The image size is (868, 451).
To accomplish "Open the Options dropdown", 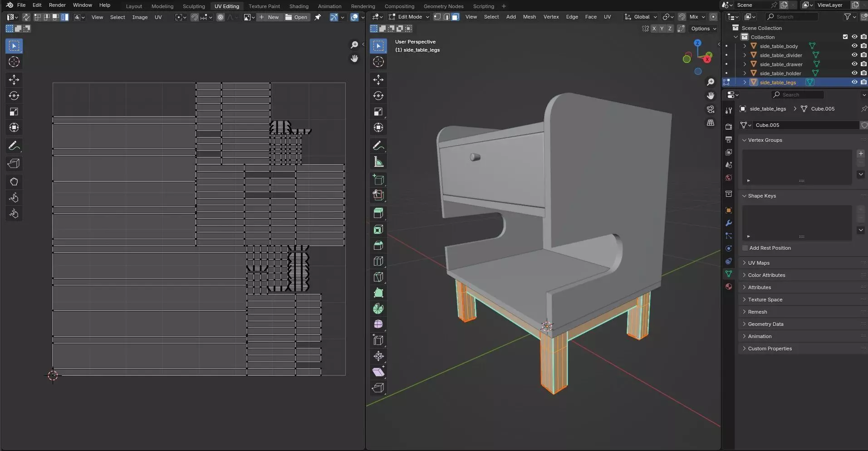I will [704, 29].
